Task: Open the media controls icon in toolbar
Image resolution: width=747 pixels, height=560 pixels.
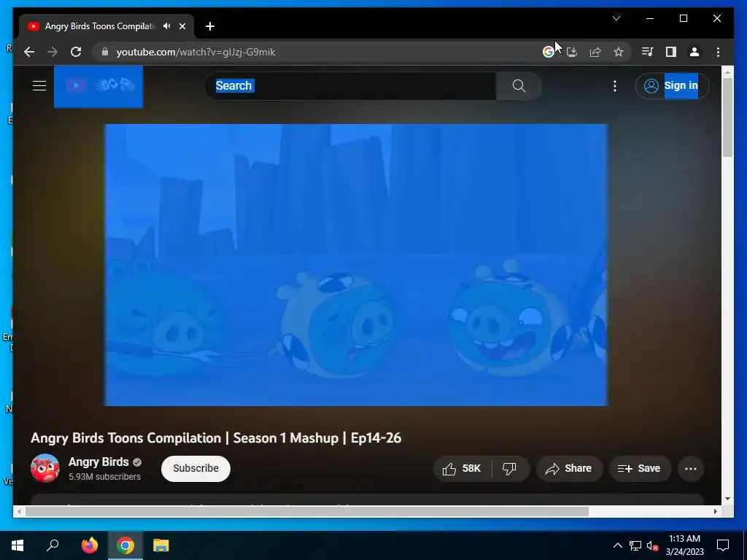Action: [647, 52]
